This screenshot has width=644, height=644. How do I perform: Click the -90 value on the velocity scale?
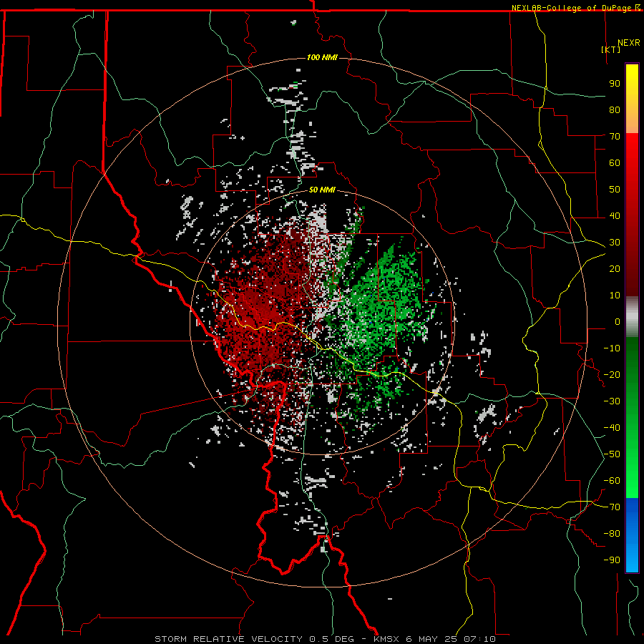[612, 560]
